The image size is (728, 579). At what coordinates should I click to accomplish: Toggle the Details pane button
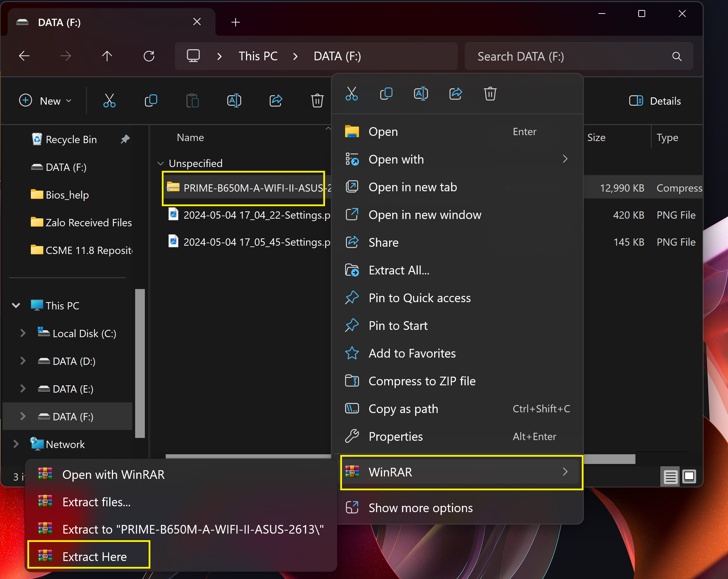tap(655, 101)
